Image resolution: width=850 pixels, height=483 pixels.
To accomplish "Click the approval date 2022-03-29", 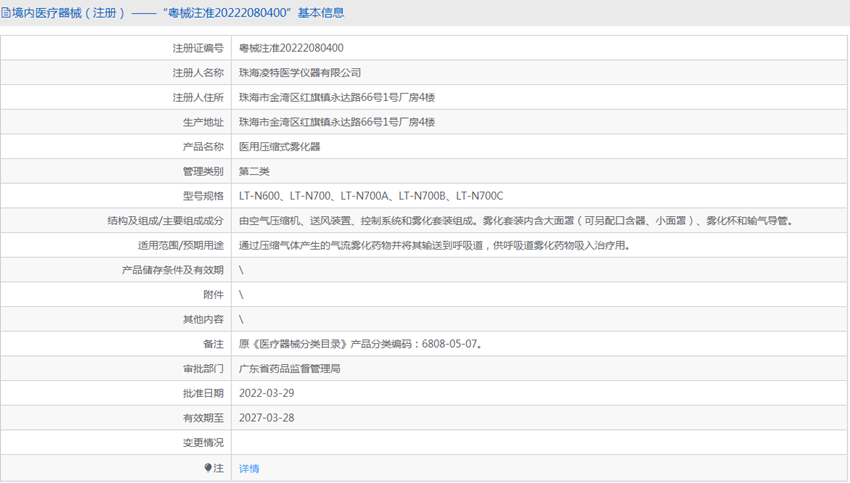I will [x=267, y=394].
